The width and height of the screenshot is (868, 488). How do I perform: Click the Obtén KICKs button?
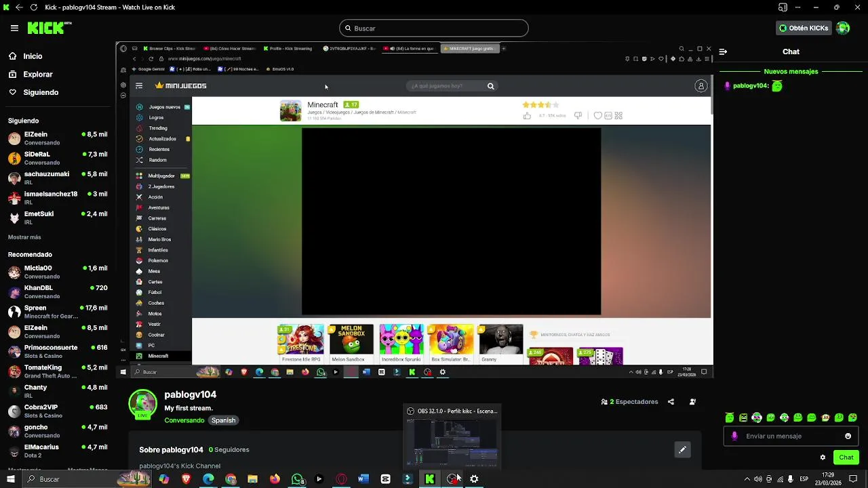[x=804, y=28]
